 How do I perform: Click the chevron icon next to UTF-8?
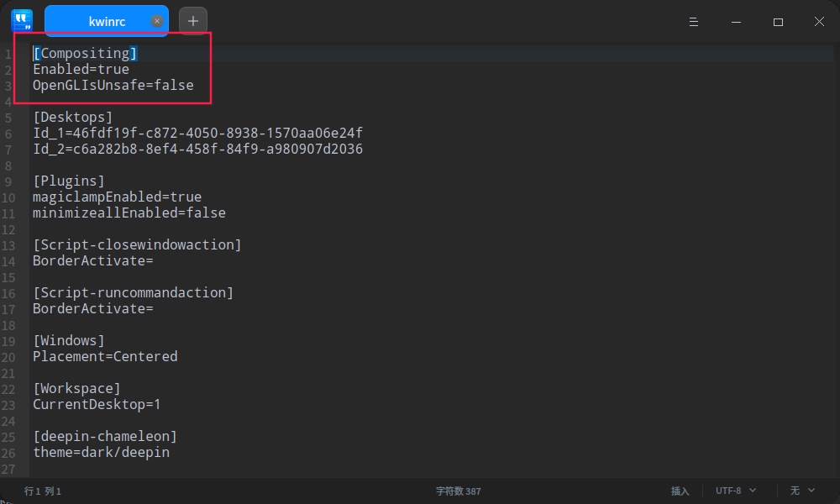click(x=753, y=491)
